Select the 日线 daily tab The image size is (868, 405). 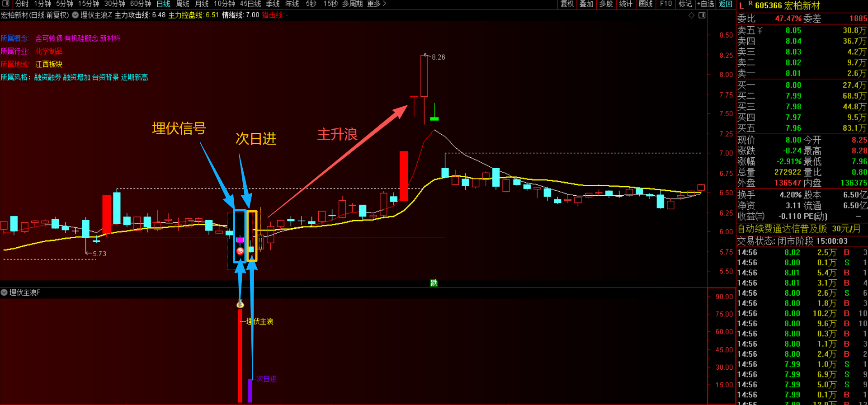[x=163, y=4]
